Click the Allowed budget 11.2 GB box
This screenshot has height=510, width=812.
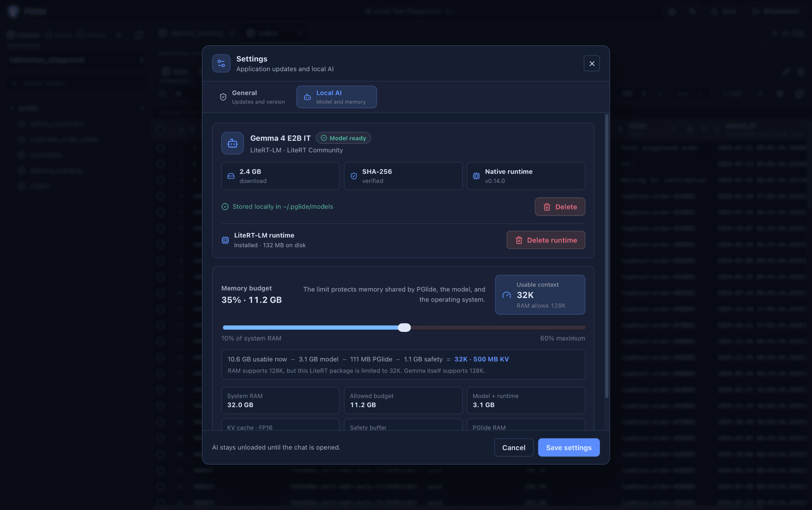pyautogui.click(x=403, y=400)
